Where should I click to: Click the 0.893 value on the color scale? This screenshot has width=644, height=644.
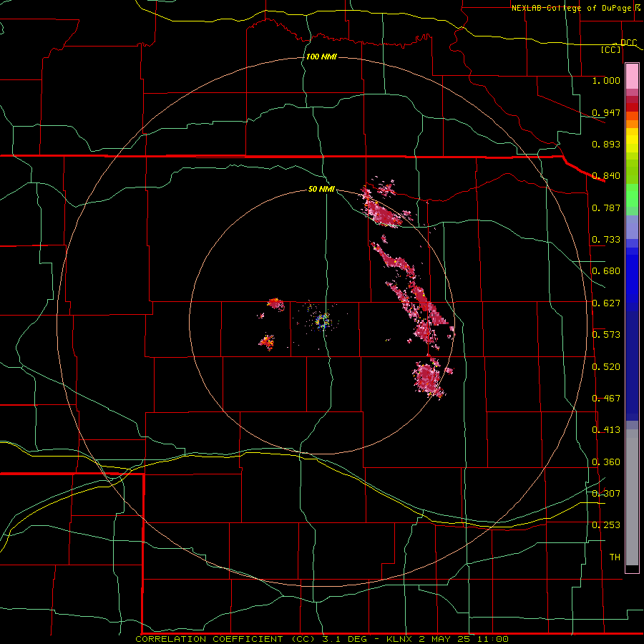point(606,144)
